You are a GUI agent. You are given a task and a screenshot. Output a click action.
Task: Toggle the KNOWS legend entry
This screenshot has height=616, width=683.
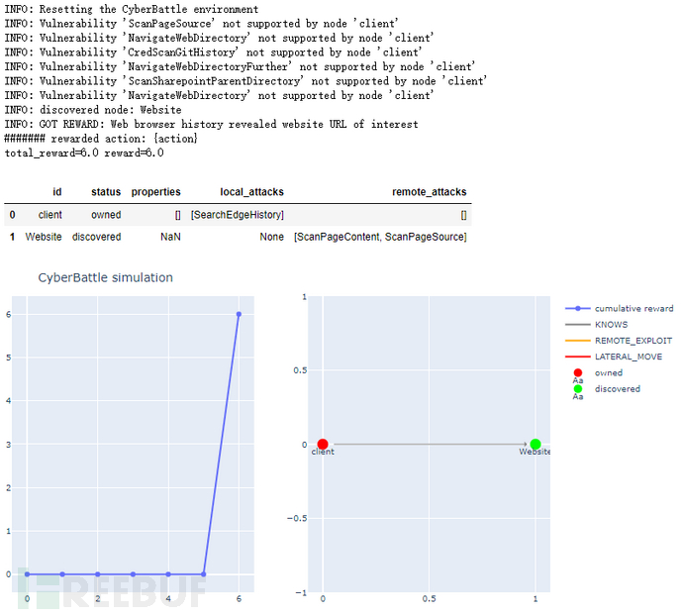coord(596,325)
